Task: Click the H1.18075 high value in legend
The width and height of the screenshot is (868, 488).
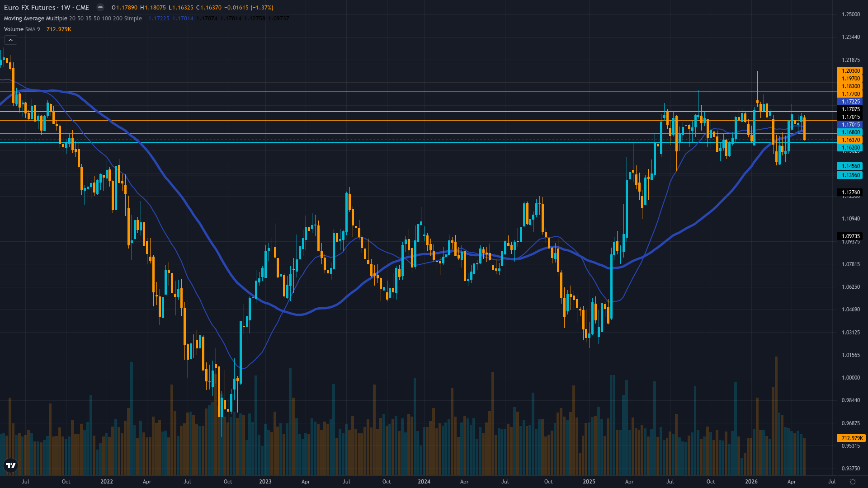Action: (153, 8)
